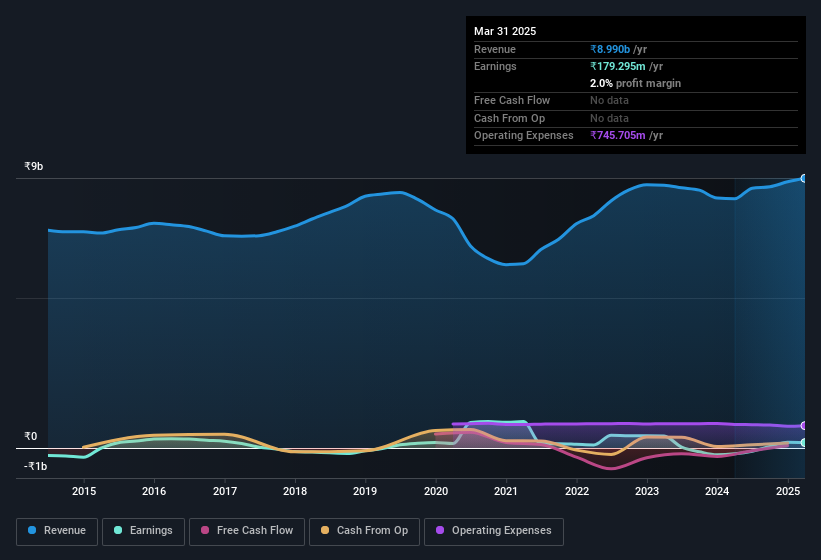Click the Earnings tooltip row label
The image size is (821, 560).
pyautogui.click(x=495, y=66)
